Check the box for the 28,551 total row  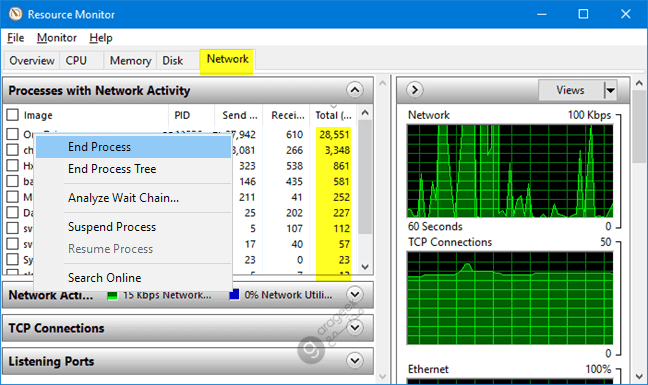tap(13, 134)
